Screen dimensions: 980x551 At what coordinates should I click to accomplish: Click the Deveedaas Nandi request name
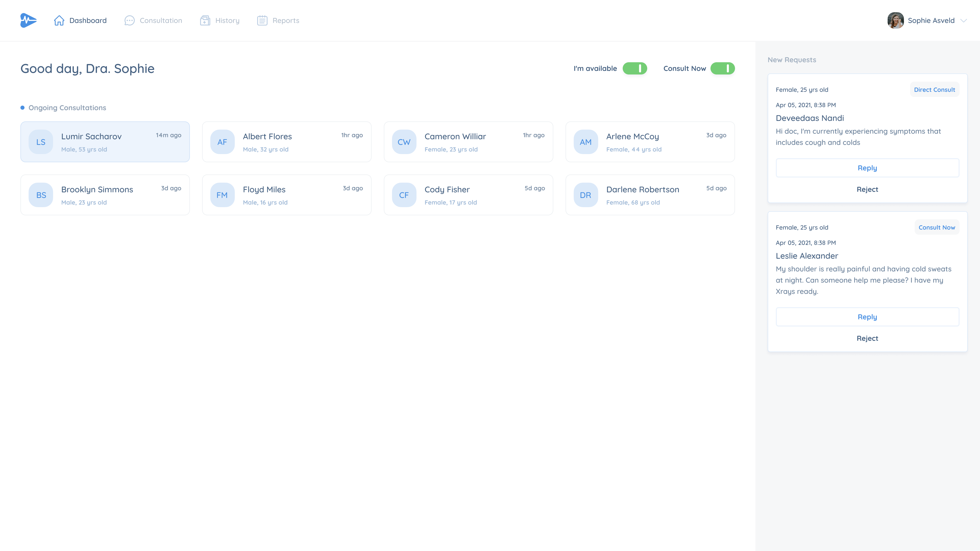[810, 118]
